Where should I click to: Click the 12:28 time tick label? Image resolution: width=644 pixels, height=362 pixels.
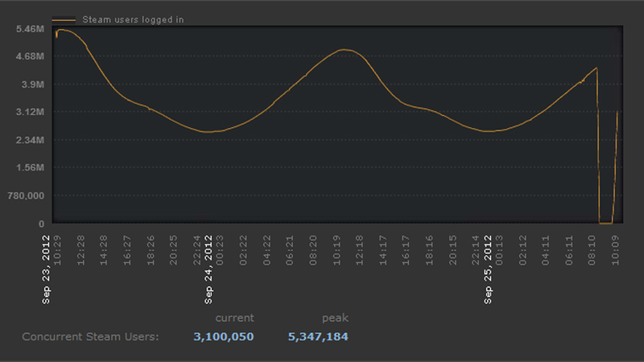(x=80, y=250)
